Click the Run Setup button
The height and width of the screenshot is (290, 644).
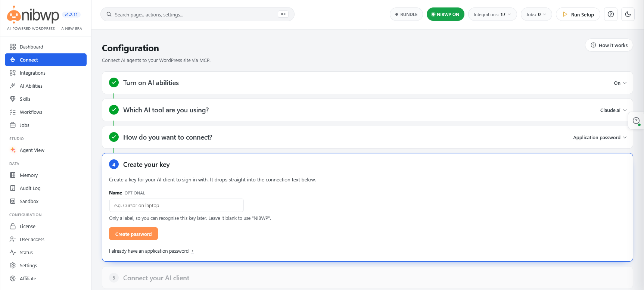click(x=578, y=15)
